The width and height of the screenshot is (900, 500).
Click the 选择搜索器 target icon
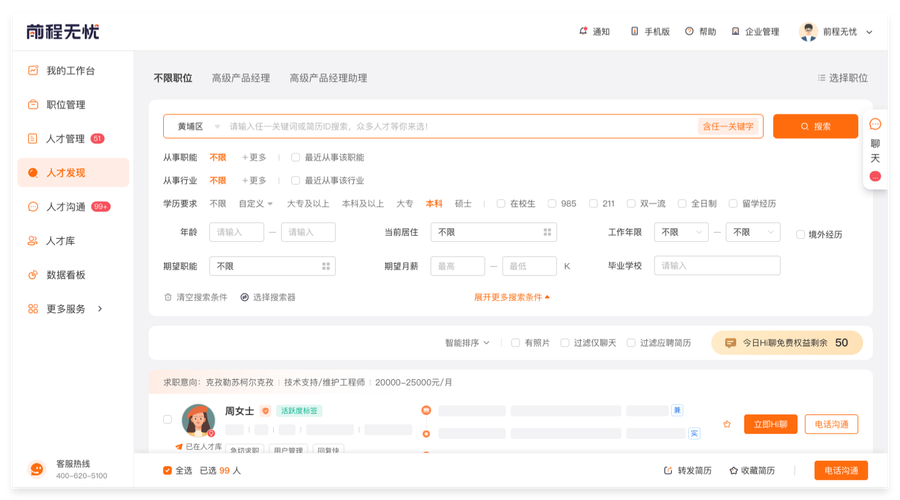coord(245,297)
